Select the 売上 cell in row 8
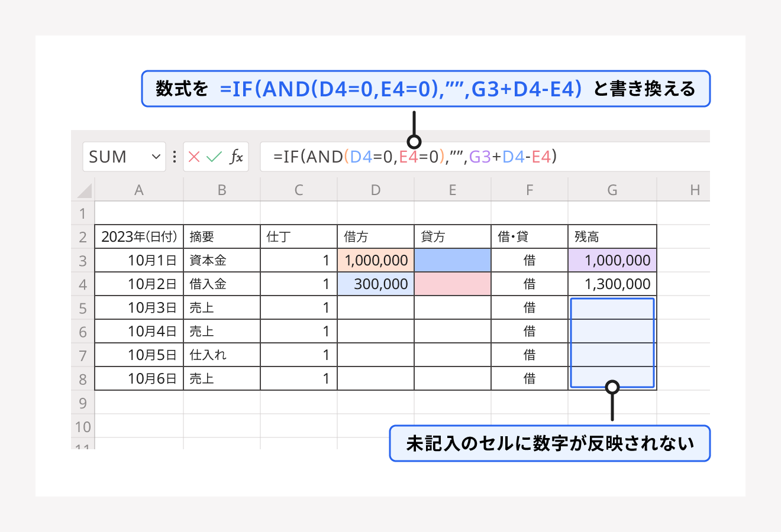Viewport: 781px width, 532px height. (222, 378)
